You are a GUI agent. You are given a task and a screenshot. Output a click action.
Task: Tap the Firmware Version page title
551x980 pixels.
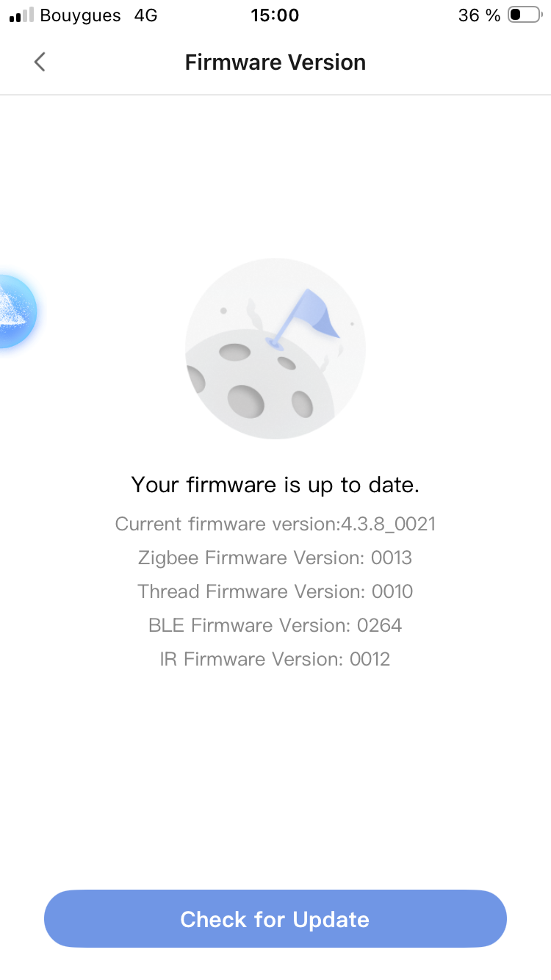(x=275, y=62)
